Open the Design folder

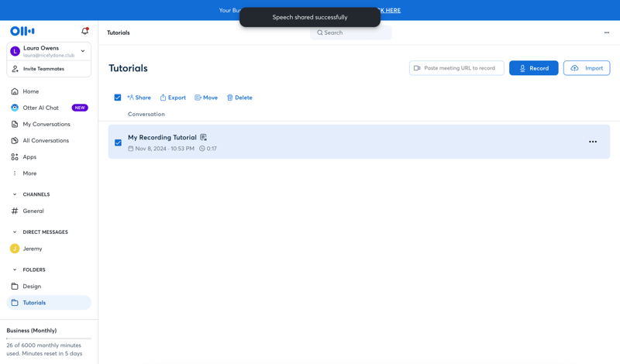point(32,287)
